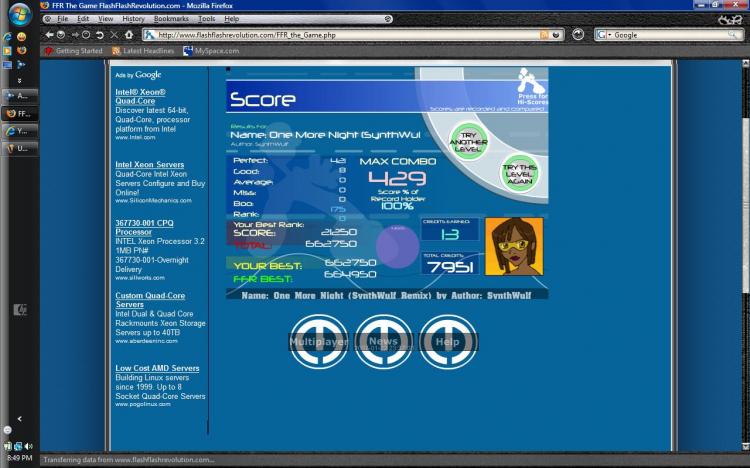Open the Windows Start orb
Image resolution: width=750 pixels, height=468 pixels.
(20, 14)
